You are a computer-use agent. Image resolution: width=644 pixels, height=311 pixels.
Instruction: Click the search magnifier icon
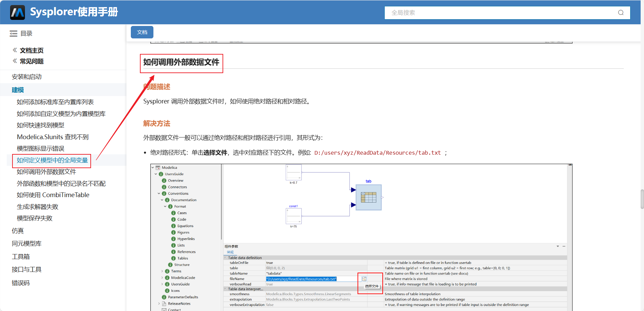click(621, 13)
